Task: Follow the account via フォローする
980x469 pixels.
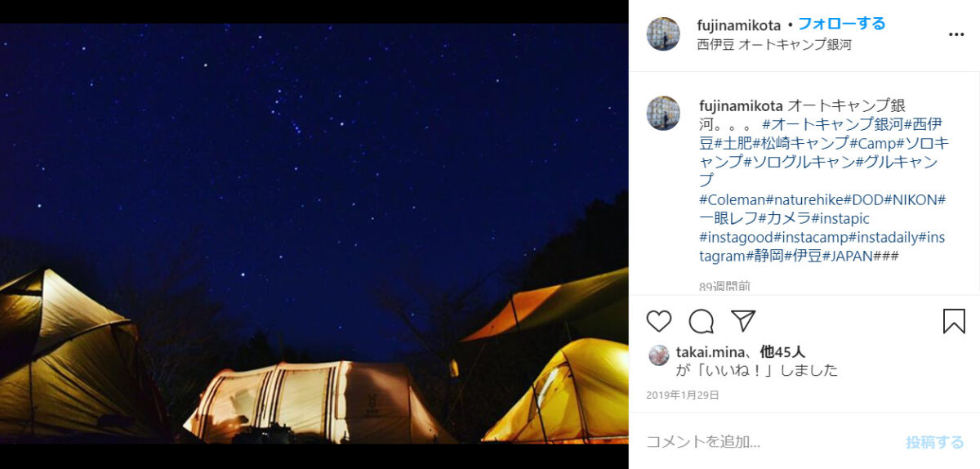Action: point(841,24)
